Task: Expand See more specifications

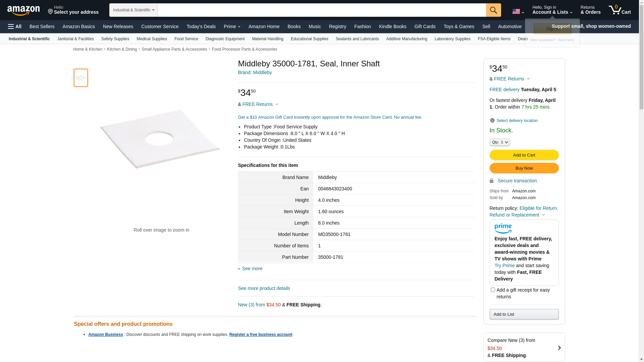Action: (252, 268)
